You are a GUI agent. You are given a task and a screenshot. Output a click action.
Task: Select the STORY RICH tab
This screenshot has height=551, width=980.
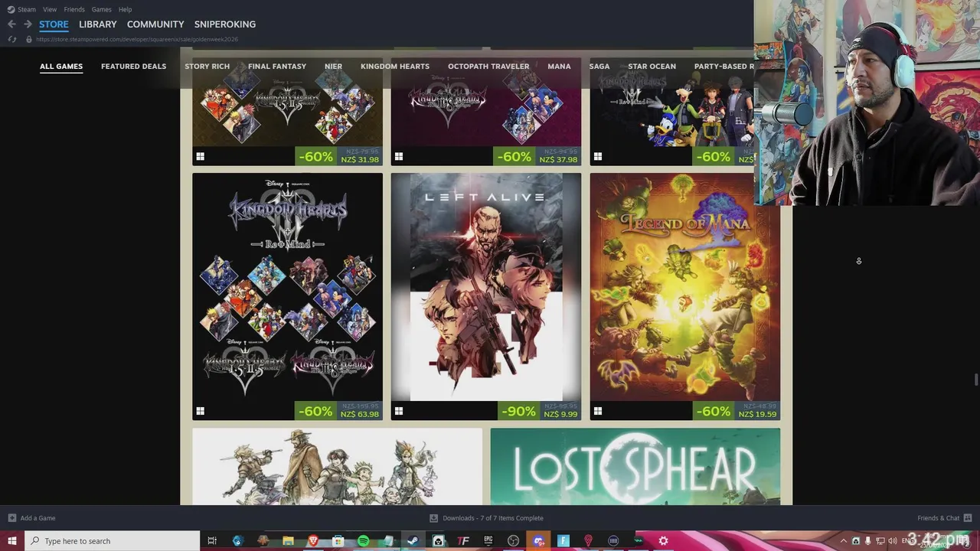(207, 67)
